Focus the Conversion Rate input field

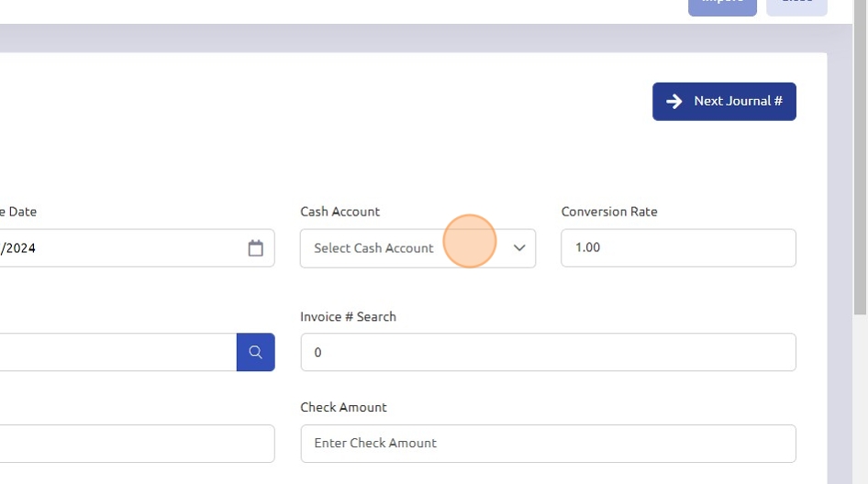click(678, 248)
